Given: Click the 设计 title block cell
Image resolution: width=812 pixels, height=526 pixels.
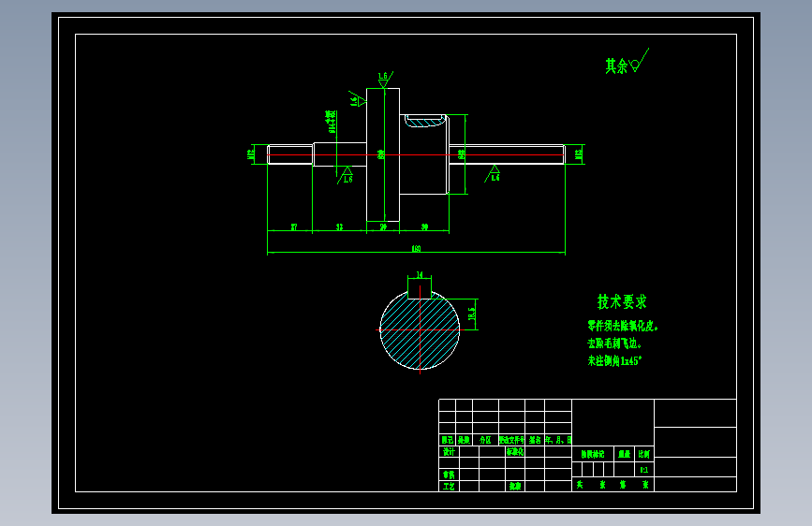Looking at the screenshot, I should click(449, 451).
